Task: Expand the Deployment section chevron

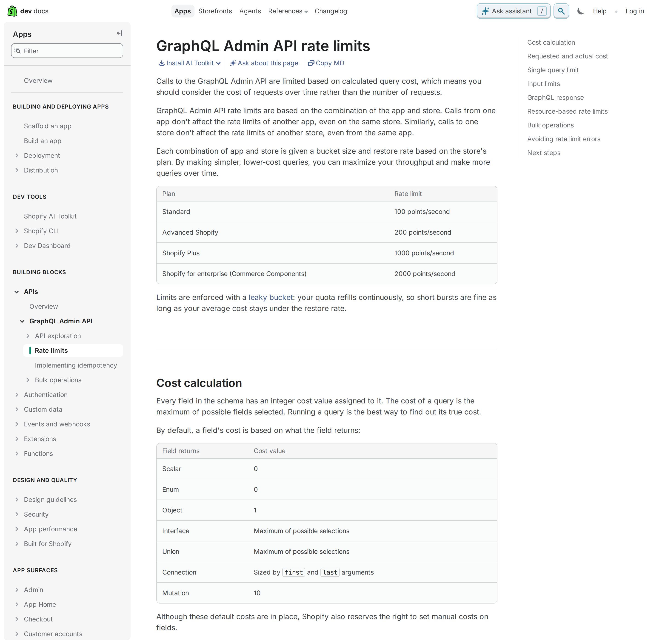Action: click(x=17, y=155)
